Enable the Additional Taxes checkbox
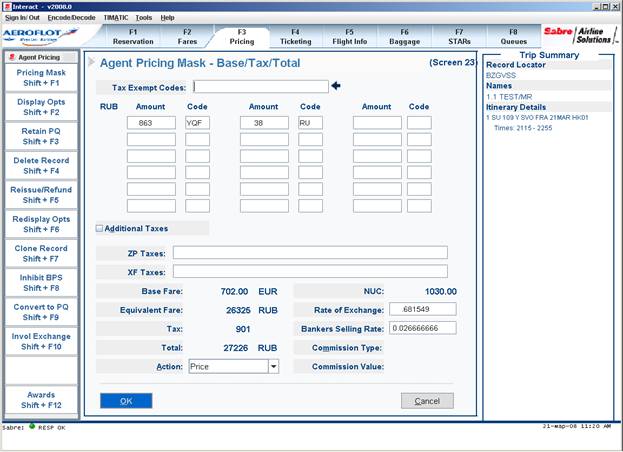623x452 pixels. (99, 228)
